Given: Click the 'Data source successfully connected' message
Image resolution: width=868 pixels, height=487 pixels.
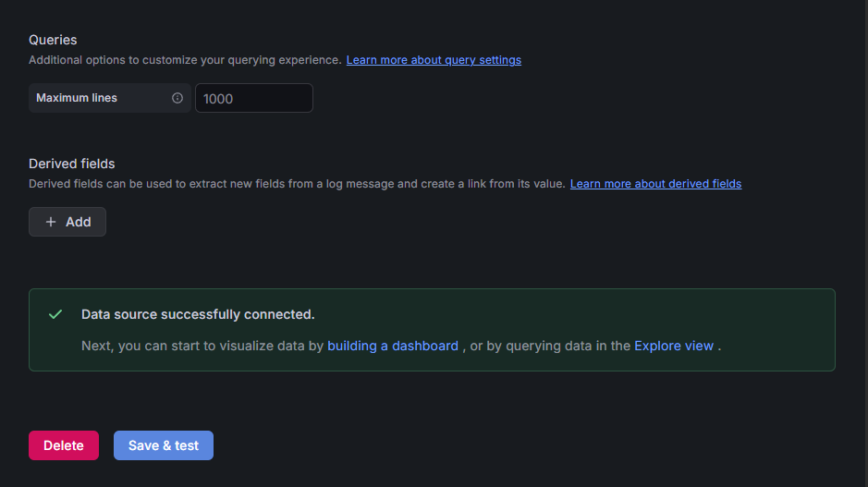Looking at the screenshot, I should [198, 314].
